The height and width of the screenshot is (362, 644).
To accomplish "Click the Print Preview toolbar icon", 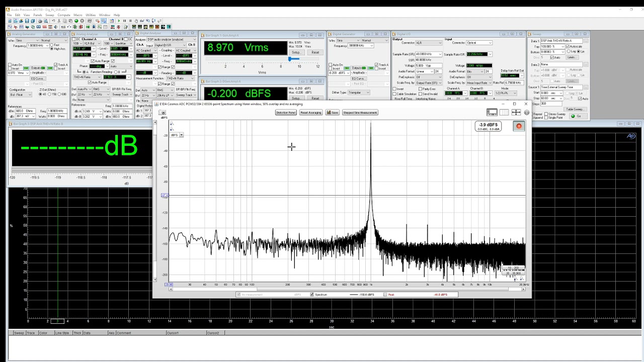I will point(46,21).
